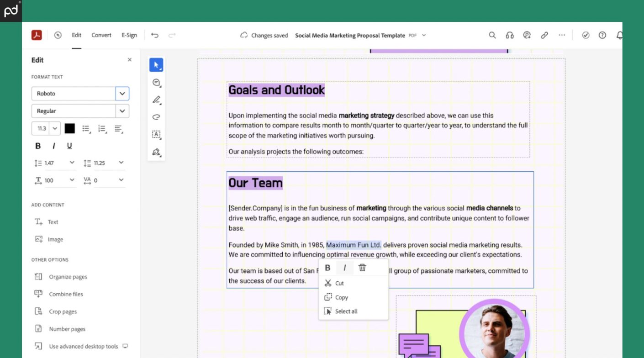Open Search in the document
Screen dimensions: 644x358
(492, 35)
